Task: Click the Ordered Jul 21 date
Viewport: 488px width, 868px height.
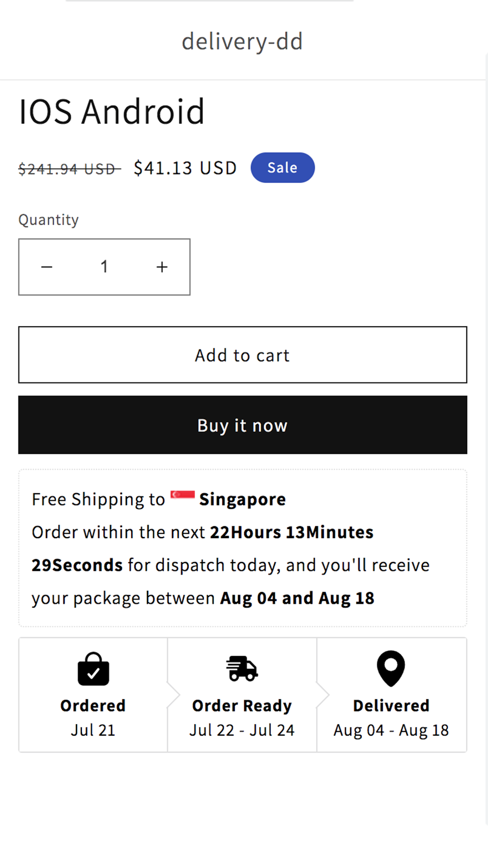Action: (93, 730)
